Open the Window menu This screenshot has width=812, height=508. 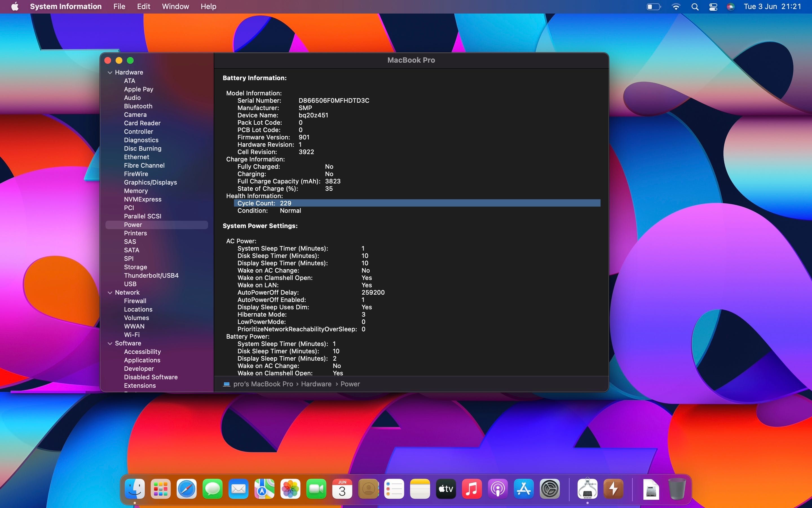click(x=175, y=6)
